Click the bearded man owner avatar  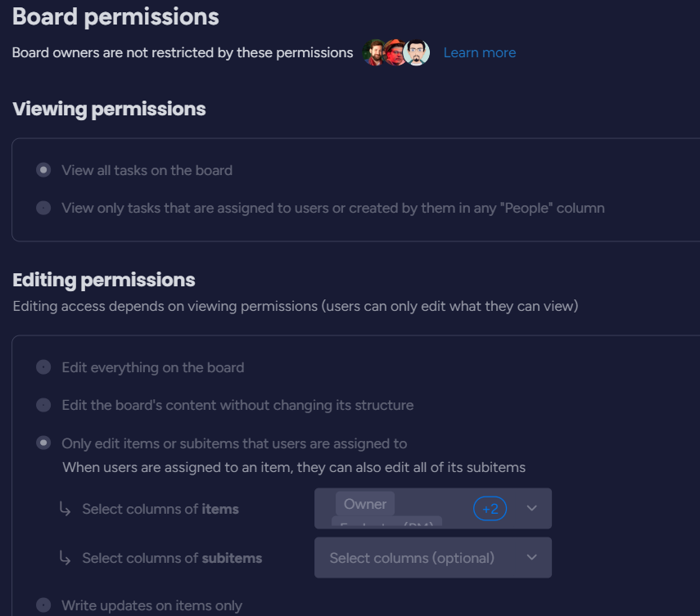point(373,52)
